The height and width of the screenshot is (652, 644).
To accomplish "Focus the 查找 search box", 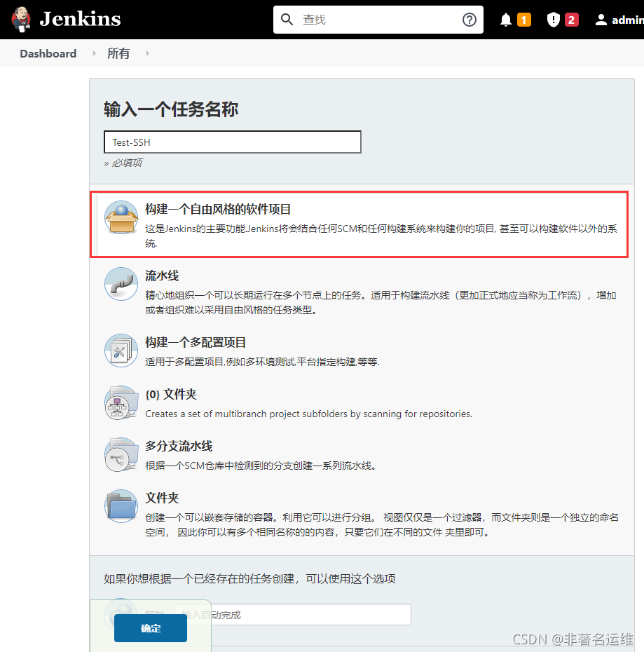I will click(378, 20).
